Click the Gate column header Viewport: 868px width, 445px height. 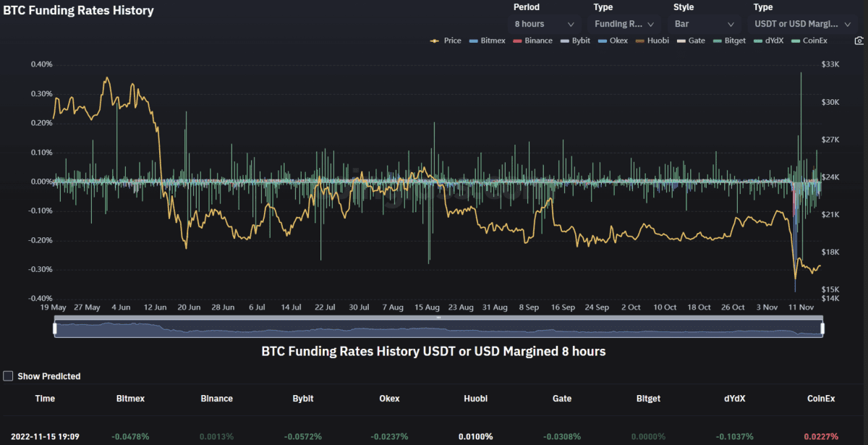(561, 398)
